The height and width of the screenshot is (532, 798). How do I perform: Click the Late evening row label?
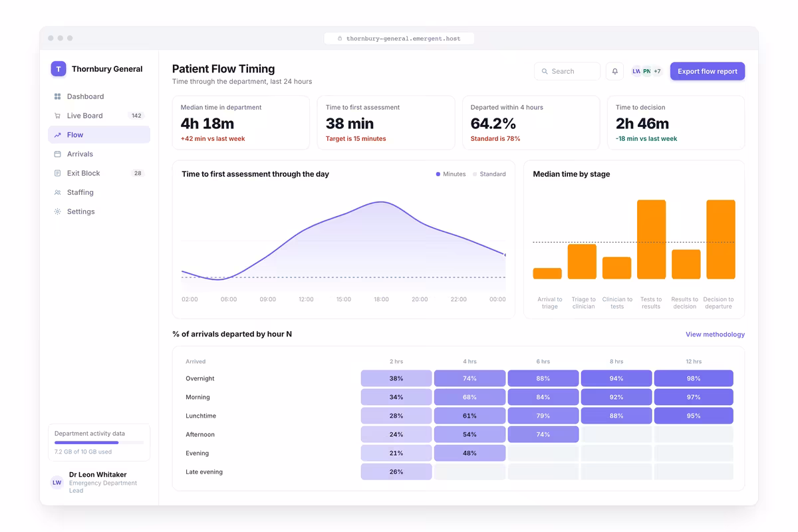point(203,471)
